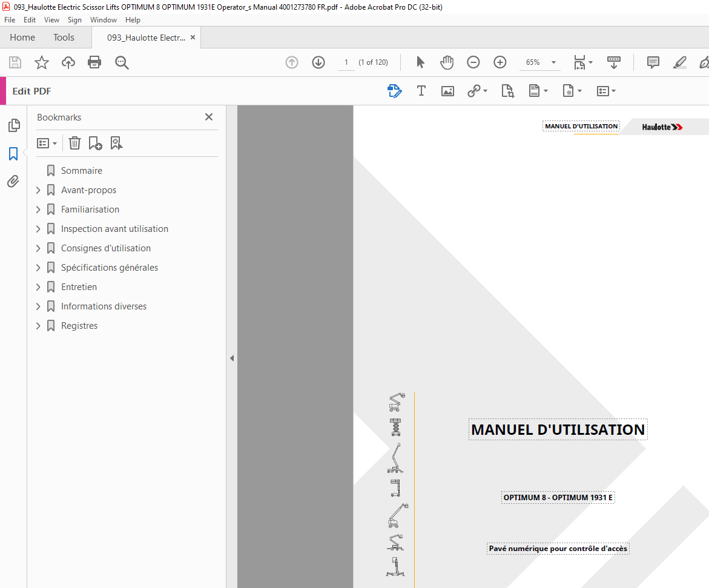The image size is (709, 588).
Task: Open the Edit menu
Action: click(30, 20)
